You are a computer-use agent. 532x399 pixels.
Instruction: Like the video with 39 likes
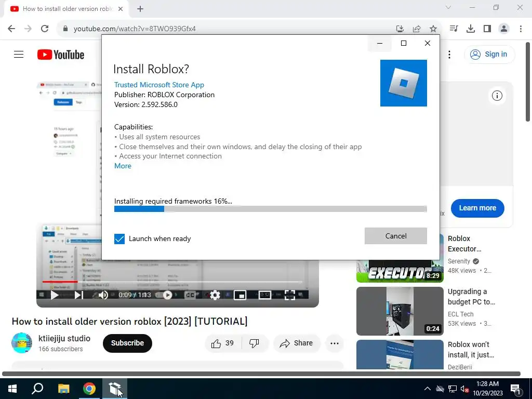coord(223,343)
